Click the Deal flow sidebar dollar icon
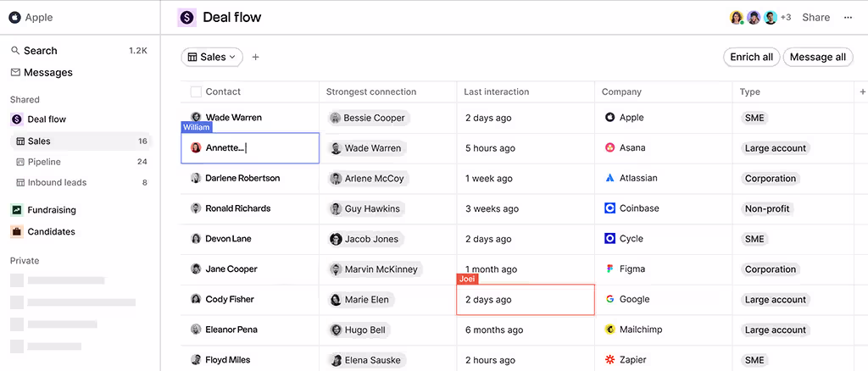This screenshot has height=371, width=868. (x=17, y=119)
